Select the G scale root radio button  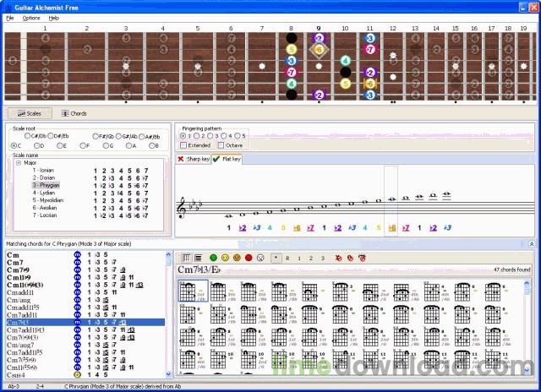tap(105, 144)
